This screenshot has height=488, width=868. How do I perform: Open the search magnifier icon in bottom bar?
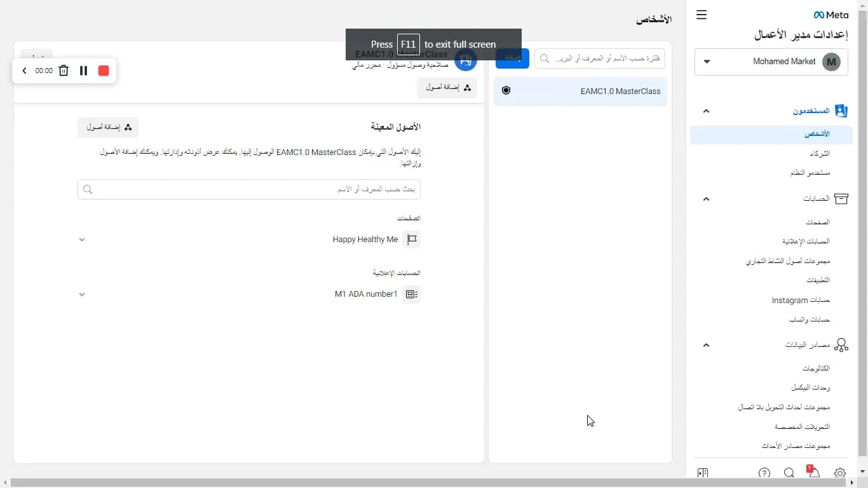(789, 473)
